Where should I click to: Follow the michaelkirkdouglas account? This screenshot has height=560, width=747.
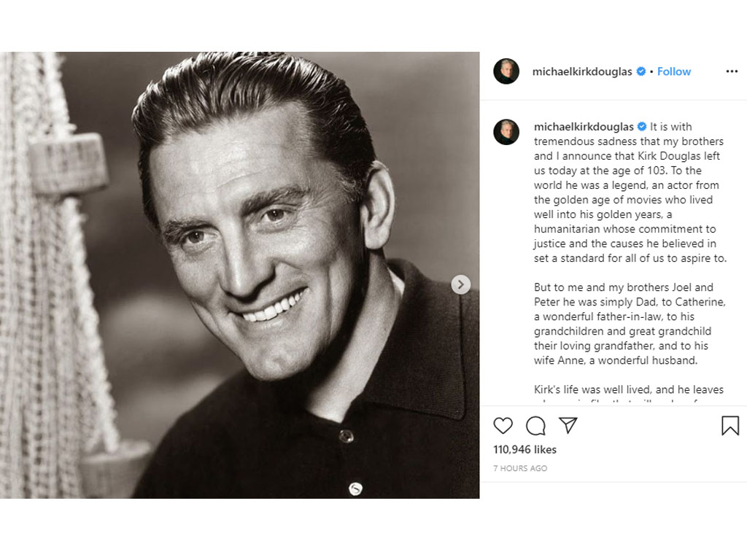[674, 71]
